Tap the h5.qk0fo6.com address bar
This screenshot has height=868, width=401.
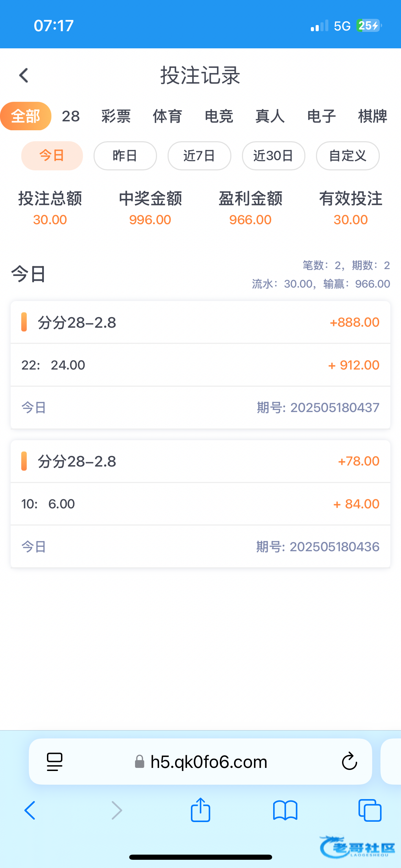point(209,762)
